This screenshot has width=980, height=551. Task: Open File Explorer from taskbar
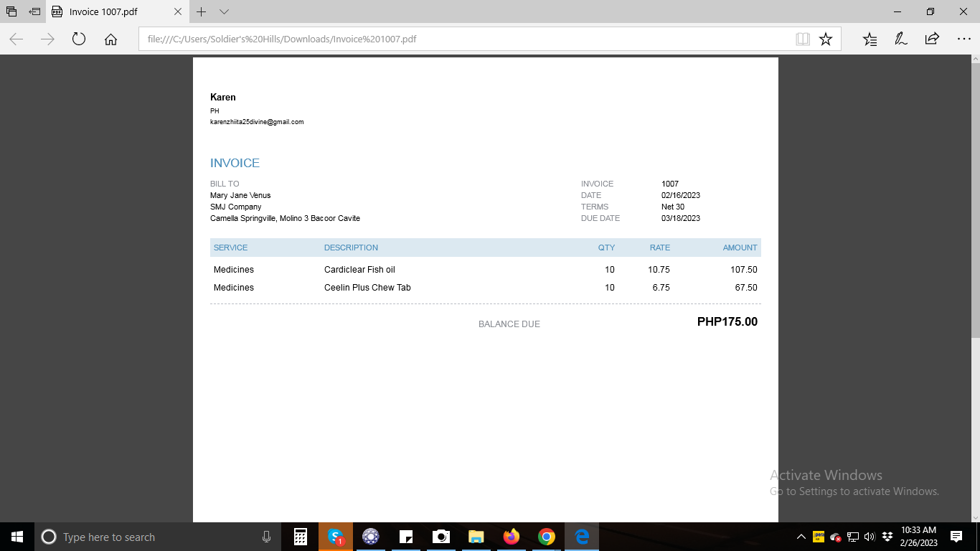(x=476, y=537)
